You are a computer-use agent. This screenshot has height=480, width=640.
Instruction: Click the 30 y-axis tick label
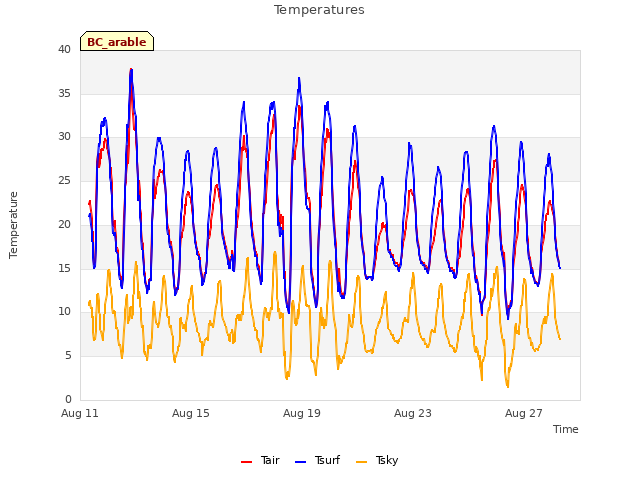click(x=64, y=137)
